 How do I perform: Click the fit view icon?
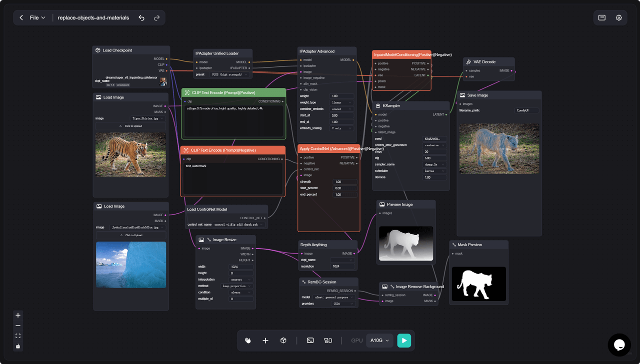coord(18,336)
